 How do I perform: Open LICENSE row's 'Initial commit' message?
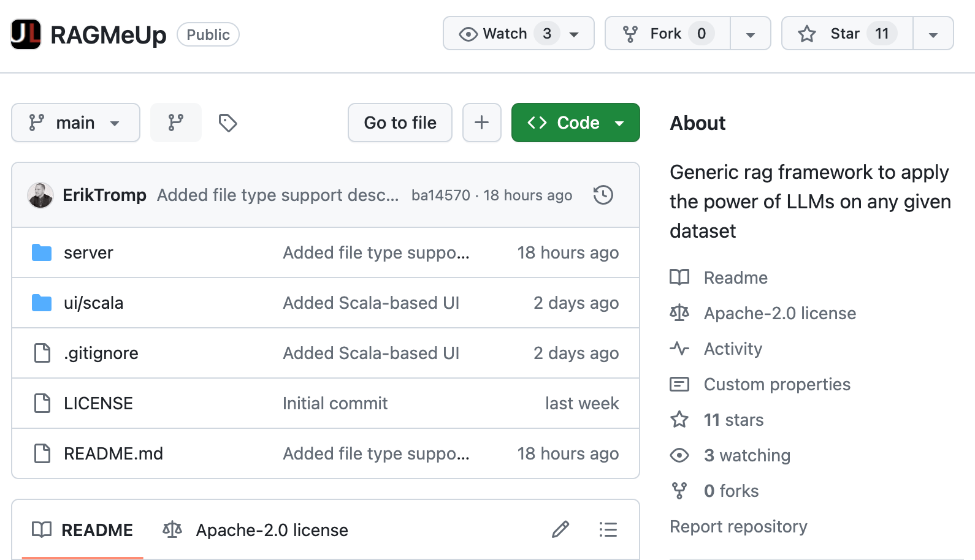[x=335, y=403]
